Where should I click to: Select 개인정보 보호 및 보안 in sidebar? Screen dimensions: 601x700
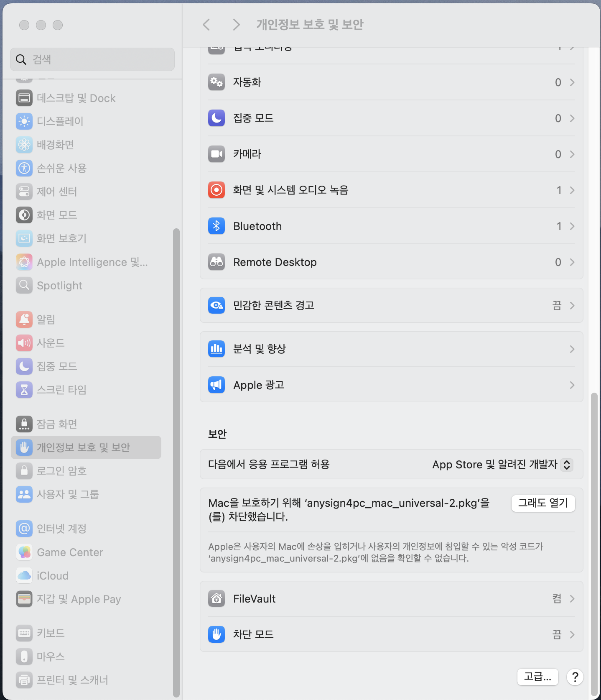click(86, 447)
